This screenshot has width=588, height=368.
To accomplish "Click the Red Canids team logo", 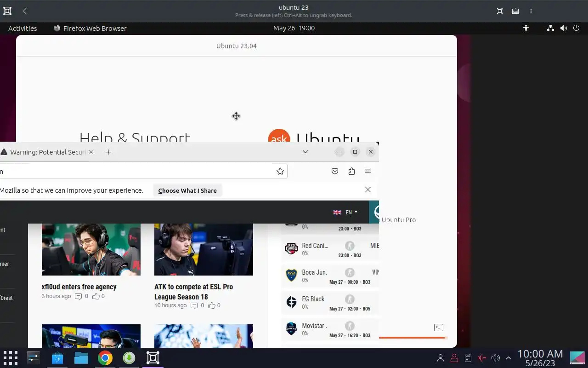I will click(x=292, y=249).
